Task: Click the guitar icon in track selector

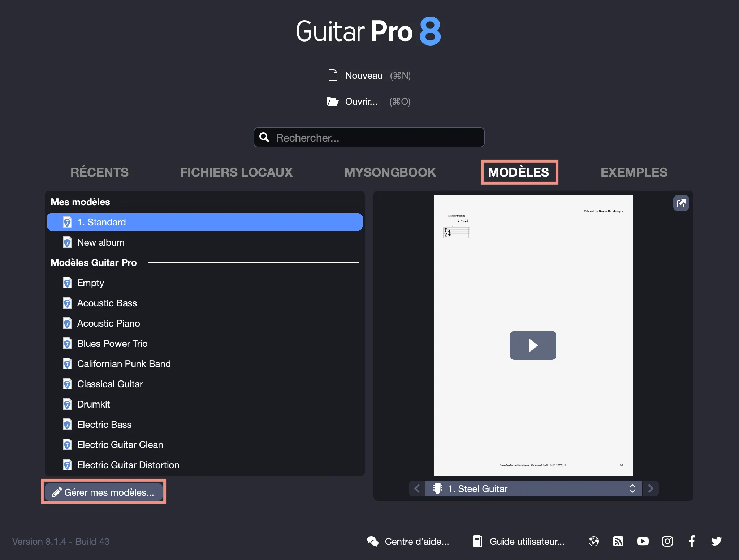Action: [x=437, y=488]
